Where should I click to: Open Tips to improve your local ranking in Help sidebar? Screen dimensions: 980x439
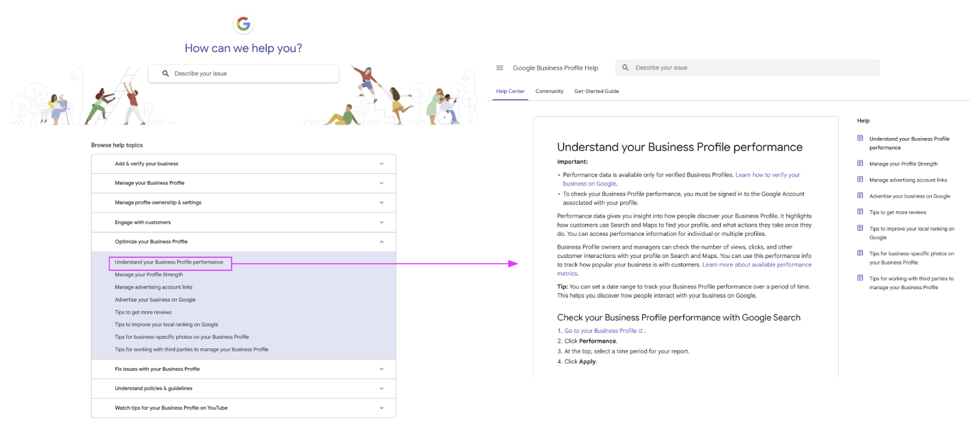tap(912, 233)
